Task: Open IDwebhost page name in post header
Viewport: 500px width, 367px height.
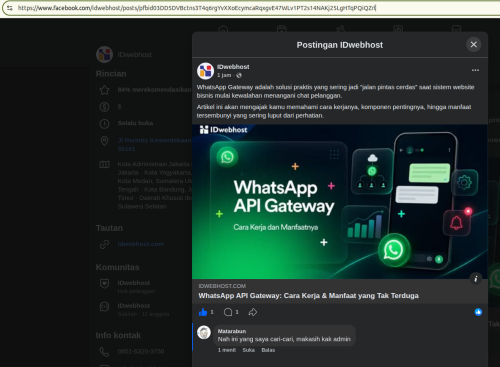Action: pyautogui.click(x=233, y=67)
